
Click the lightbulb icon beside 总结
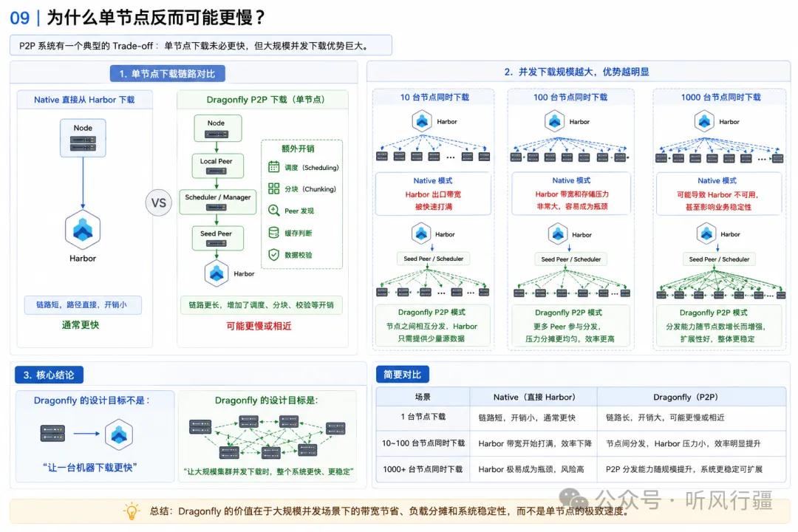click(x=132, y=511)
